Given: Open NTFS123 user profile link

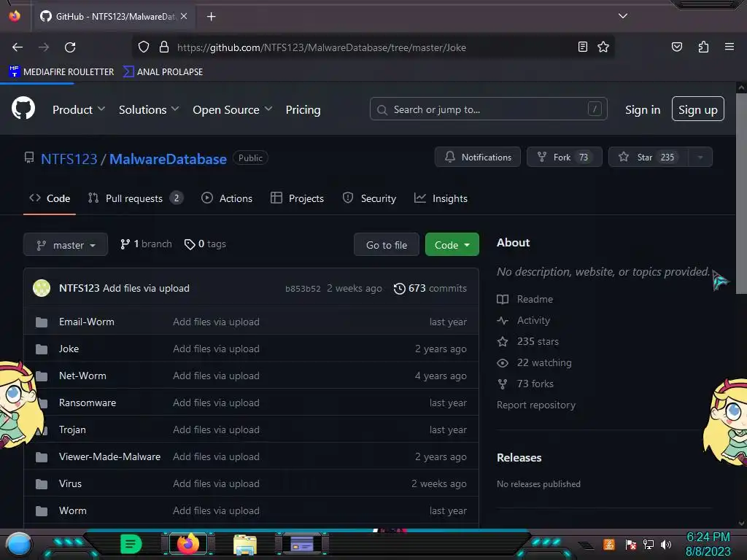Looking at the screenshot, I should 69,158.
